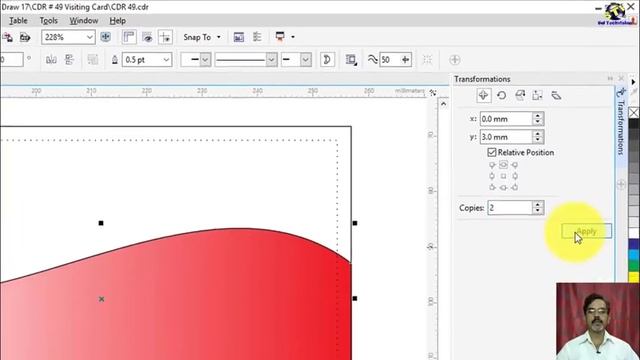Click the Close Curve icon

point(327,60)
